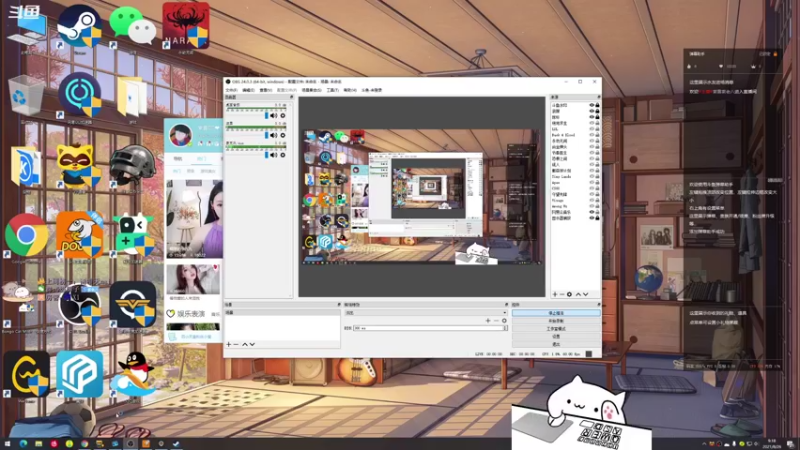Click bottom mixer channel volume slider handle

click(x=266, y=155)
